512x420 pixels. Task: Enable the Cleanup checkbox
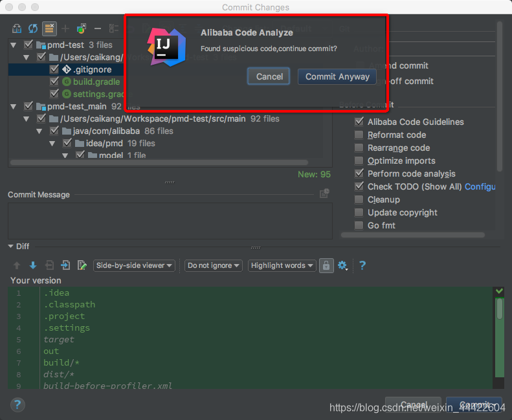tap(359, 199)
